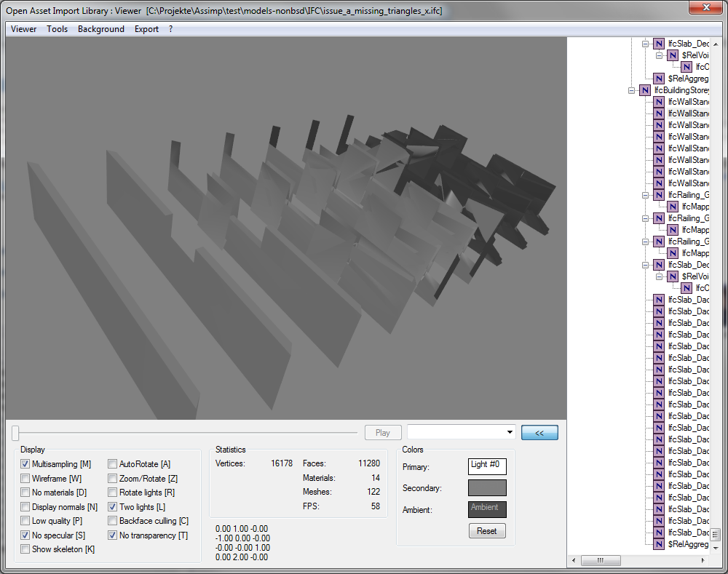The height and width of the screenshot is (574, 728).
Task: Collapse the IfcBuildingStorey tree node
Action: (x=631, y=90)
